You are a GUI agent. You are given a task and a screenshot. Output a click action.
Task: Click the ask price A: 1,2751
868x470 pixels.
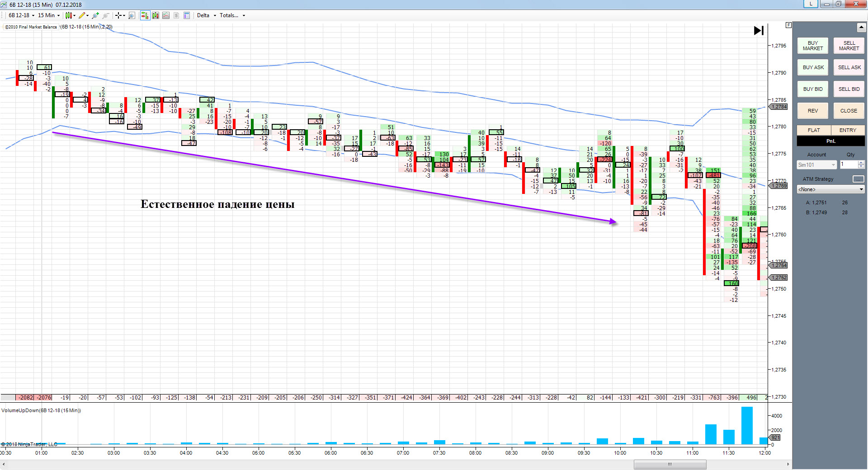click(x=816, y=203)
